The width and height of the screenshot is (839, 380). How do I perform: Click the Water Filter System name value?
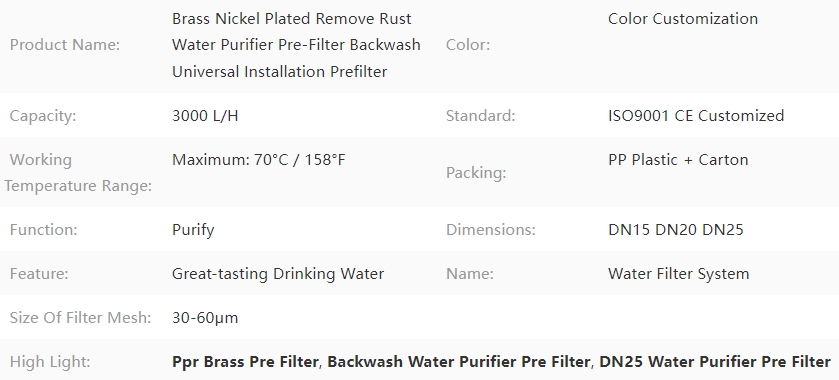(x=678, y=274)
